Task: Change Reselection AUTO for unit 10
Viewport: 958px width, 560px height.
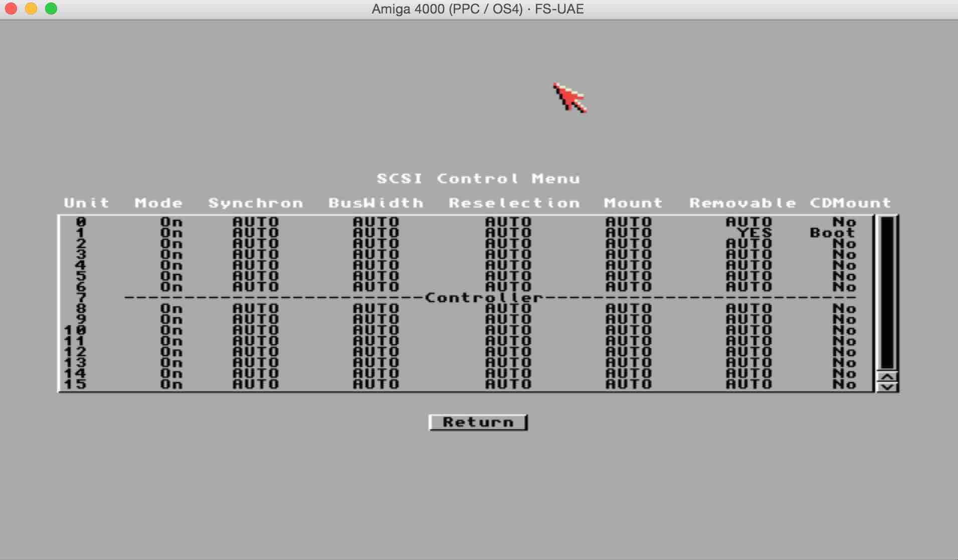Action: coord(508,330)
